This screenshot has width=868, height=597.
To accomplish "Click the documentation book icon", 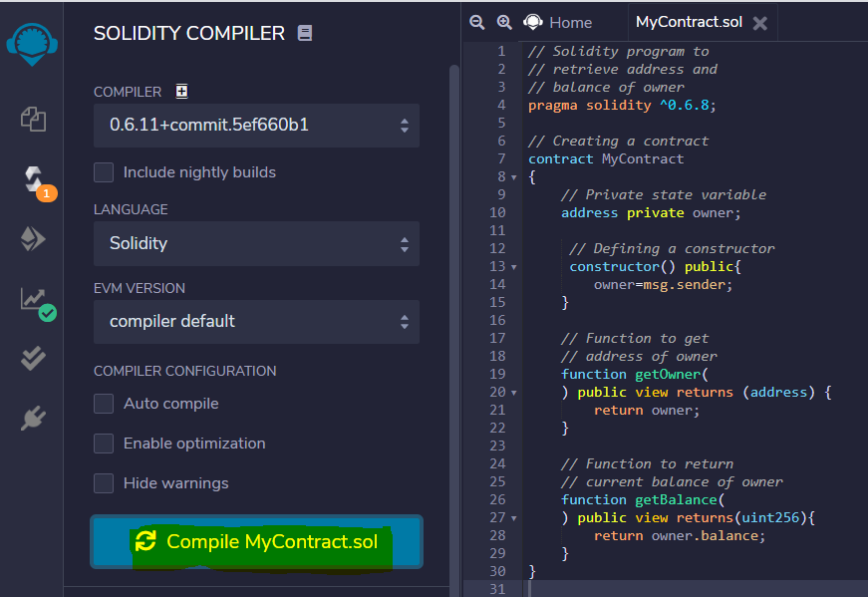I will (x=305, y=33).
